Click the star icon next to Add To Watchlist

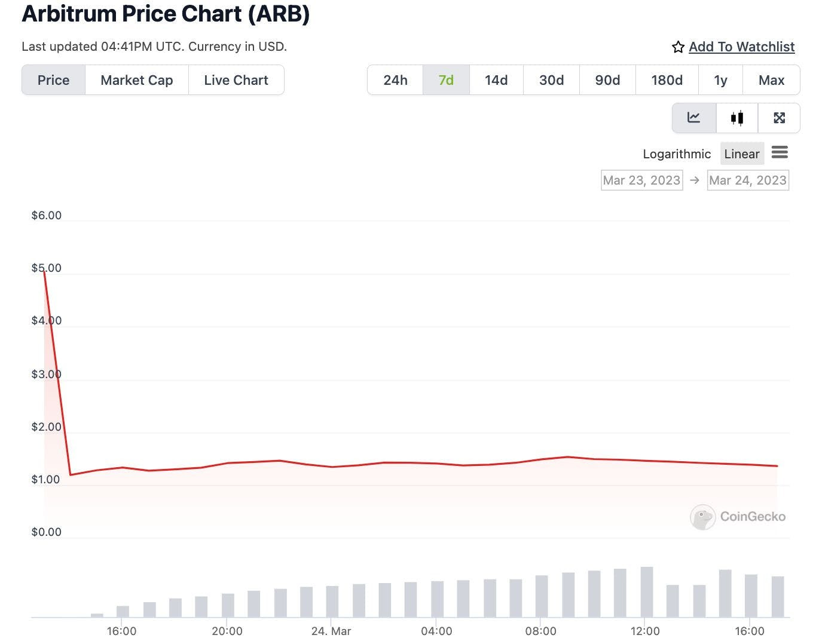point(677,47)
